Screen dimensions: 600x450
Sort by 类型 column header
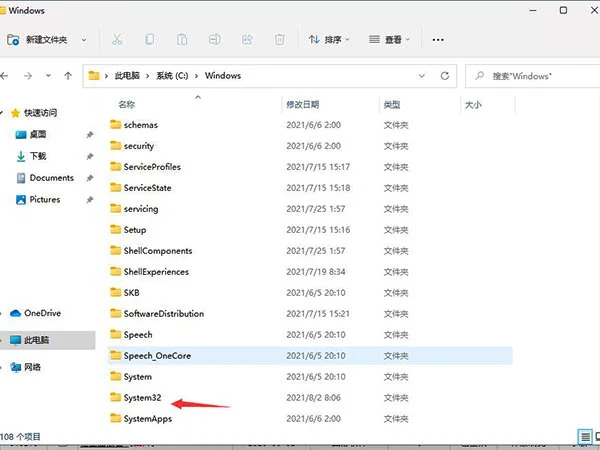tap(392, 104)
